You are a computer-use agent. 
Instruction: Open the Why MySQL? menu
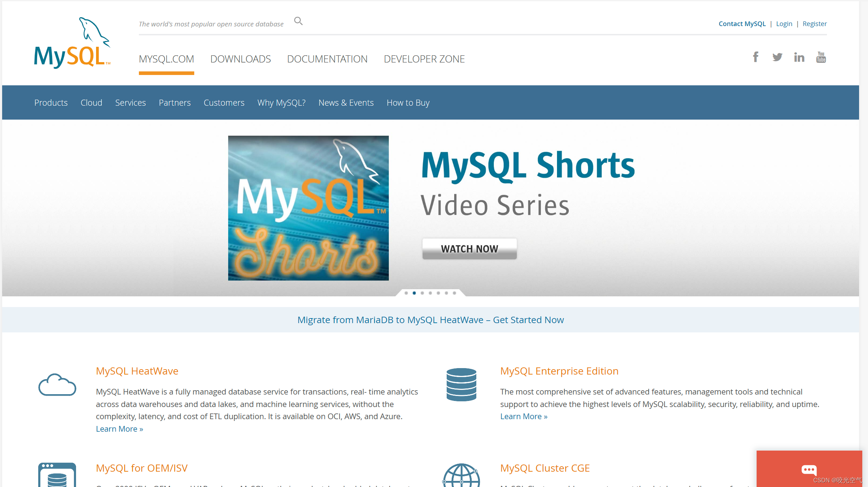tap(281, 102)
